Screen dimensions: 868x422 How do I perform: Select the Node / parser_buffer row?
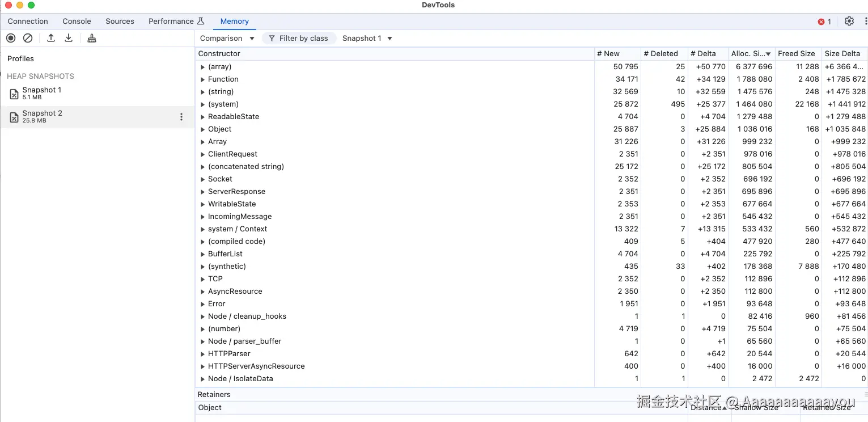[531, 341]
